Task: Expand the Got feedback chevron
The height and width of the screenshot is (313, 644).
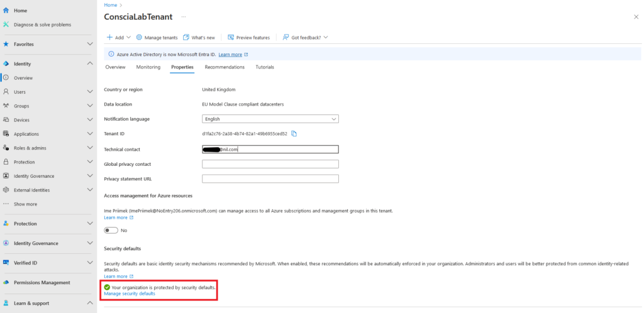Action: (326, 37)
